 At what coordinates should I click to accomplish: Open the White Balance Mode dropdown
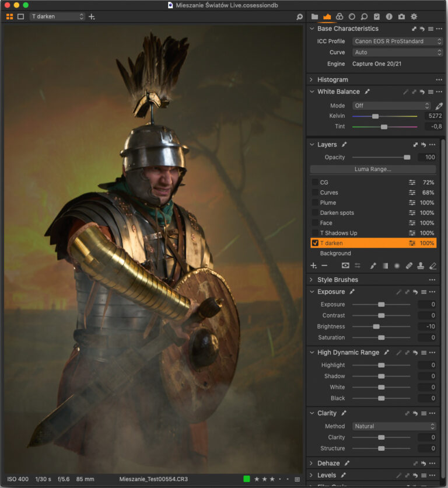[391, 106]
